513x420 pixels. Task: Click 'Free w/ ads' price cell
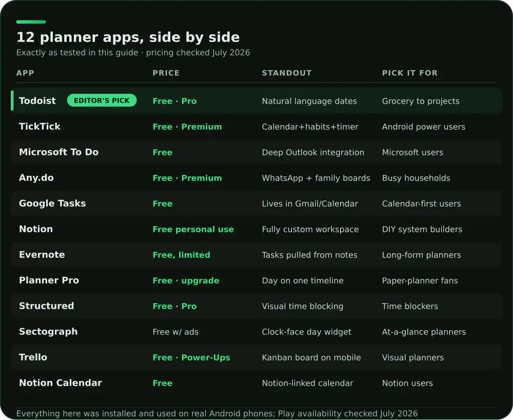click(x=175, y=332)
